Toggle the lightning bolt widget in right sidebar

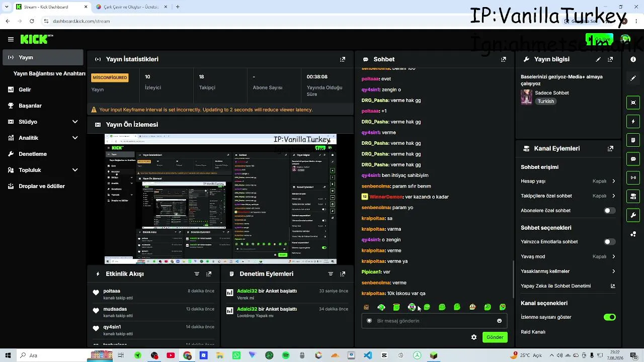(x=633, y=121)
